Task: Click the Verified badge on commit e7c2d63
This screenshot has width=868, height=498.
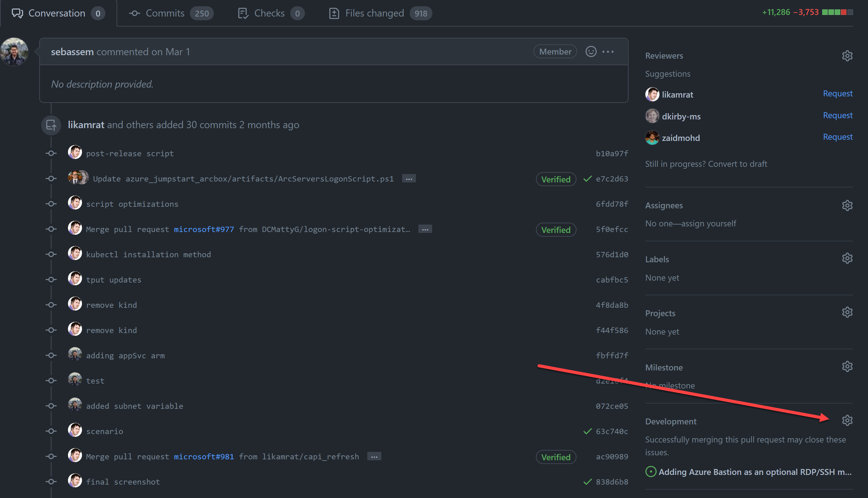Action: pos(556,179)
